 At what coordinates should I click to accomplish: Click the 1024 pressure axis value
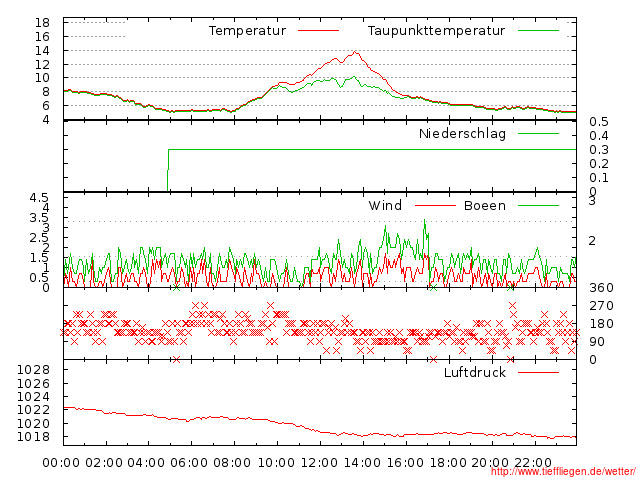tap(33, 397)
